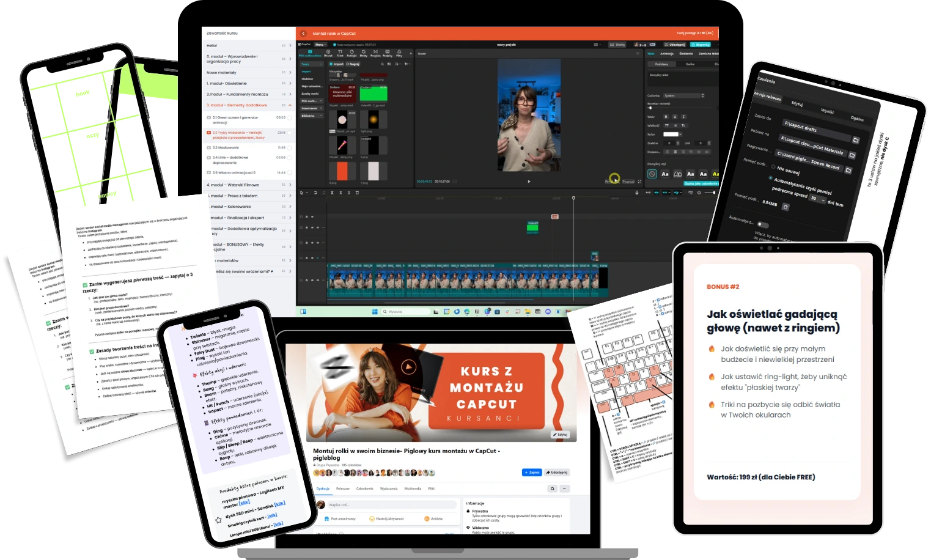This screenshot has height=560, width=931.
Task: Open the Multimedia tab in Facebook group
Action: (x=413, y=488)
